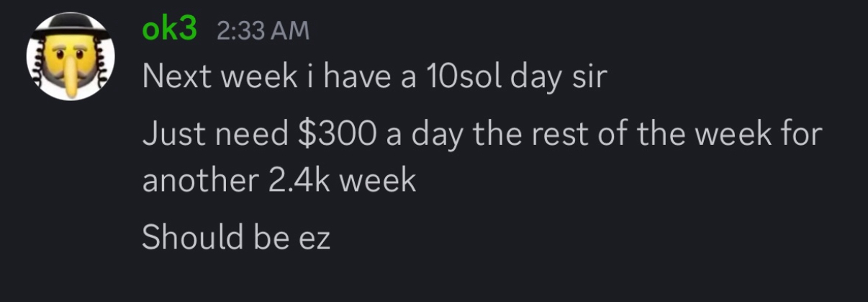This screenshot has height=302, width=868.
Task: Select the message mentioning a 10sol day
Action: 375,78
